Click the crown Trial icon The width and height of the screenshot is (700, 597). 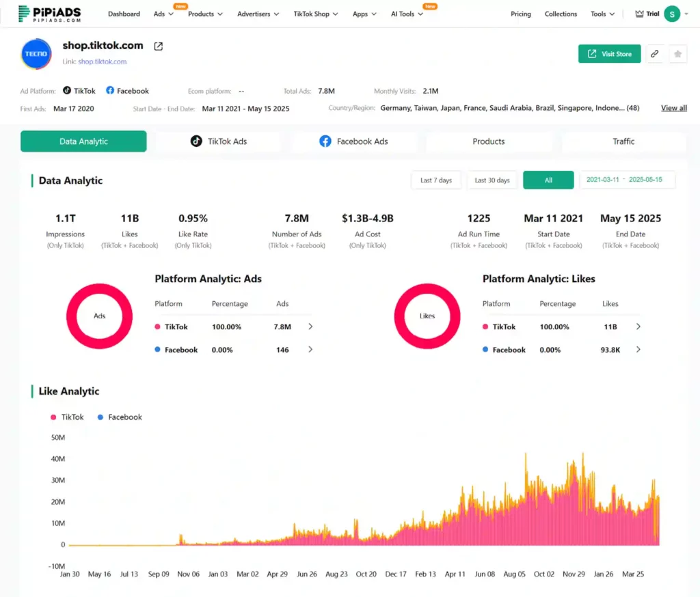[x=638, y=13]
